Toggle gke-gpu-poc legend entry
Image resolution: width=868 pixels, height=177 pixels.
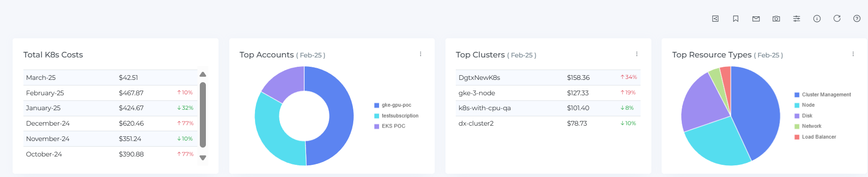pos(393,105)
